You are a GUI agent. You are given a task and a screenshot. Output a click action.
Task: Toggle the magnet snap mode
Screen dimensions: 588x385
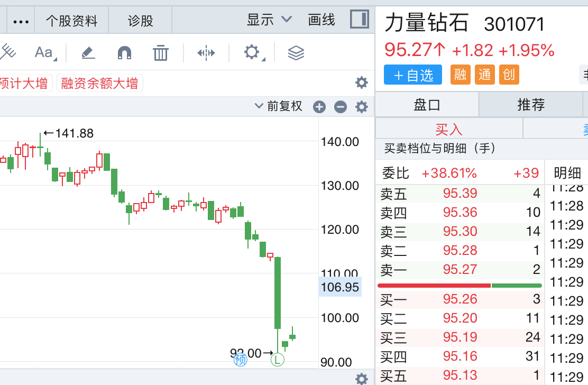coord(124,52)
